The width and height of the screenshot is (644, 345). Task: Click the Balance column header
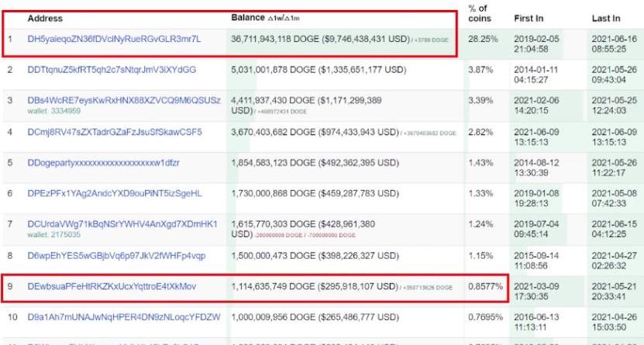coord(248,17)
